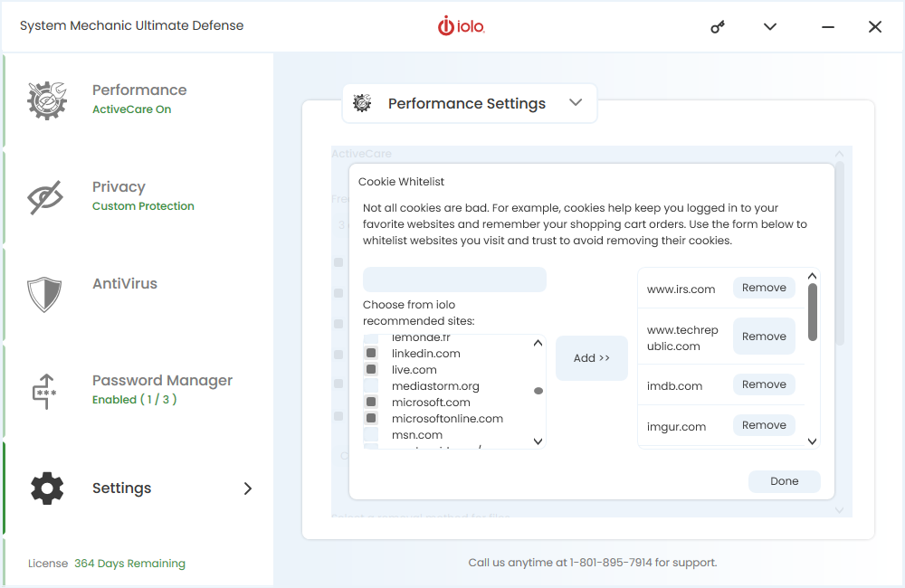The image size is (905, 588).
Task: Open the Performance section
Action: click(138, 100)
